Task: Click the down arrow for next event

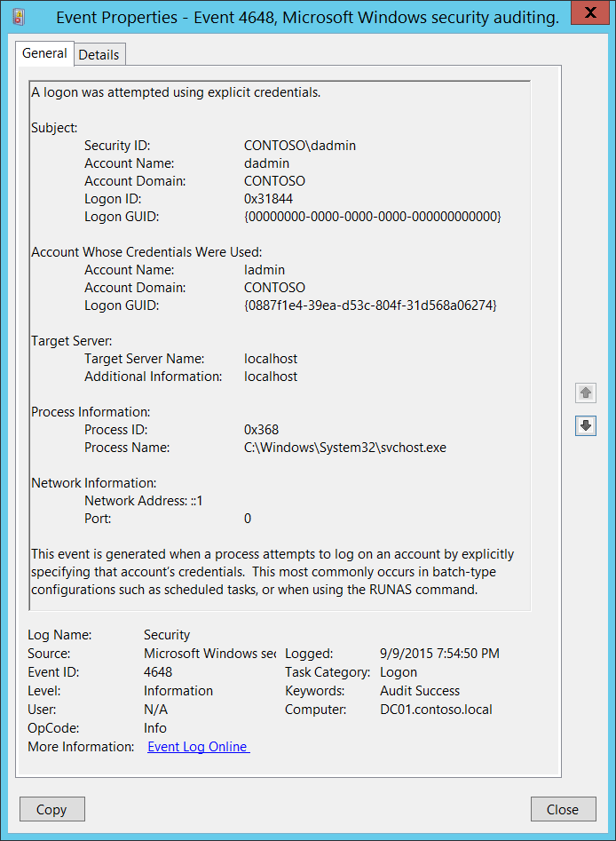Action: pyautogui.click(x=586, y=426)
